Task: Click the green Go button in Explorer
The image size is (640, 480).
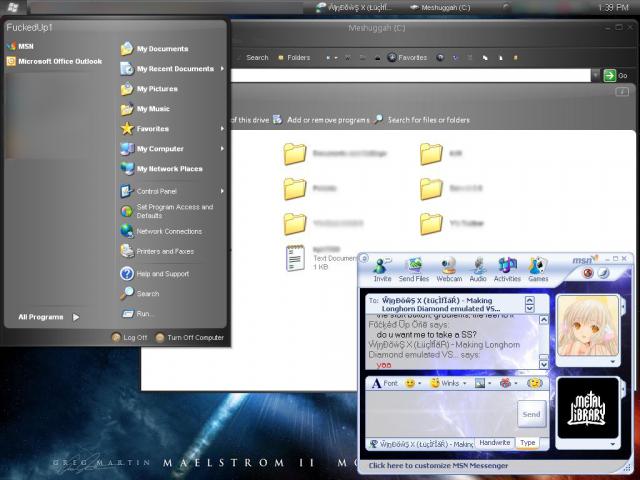Action: pyautogui.click(x=616, y=76)
